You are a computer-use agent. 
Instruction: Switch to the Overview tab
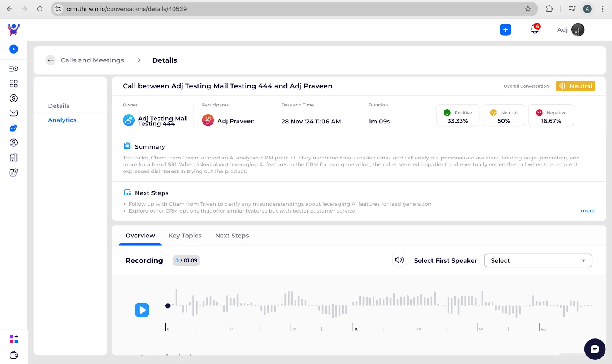(140, 236)
